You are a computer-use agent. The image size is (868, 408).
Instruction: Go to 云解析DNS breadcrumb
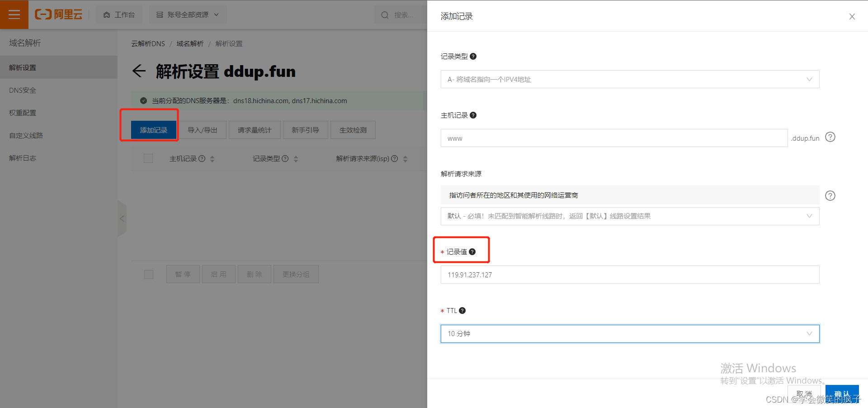[148, 44]
